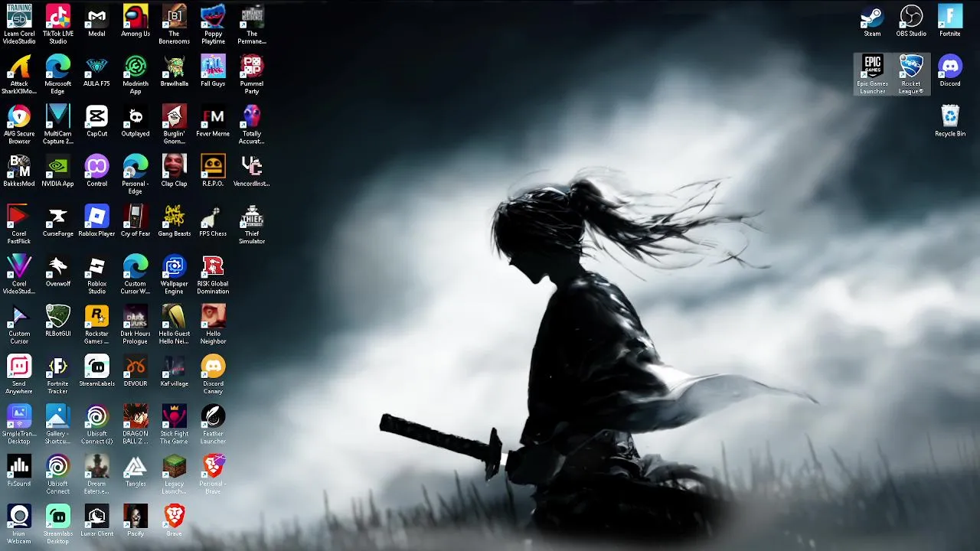Click the Clap Clap icon
Viewport: 980px width, 551px height.
(175, 166)
